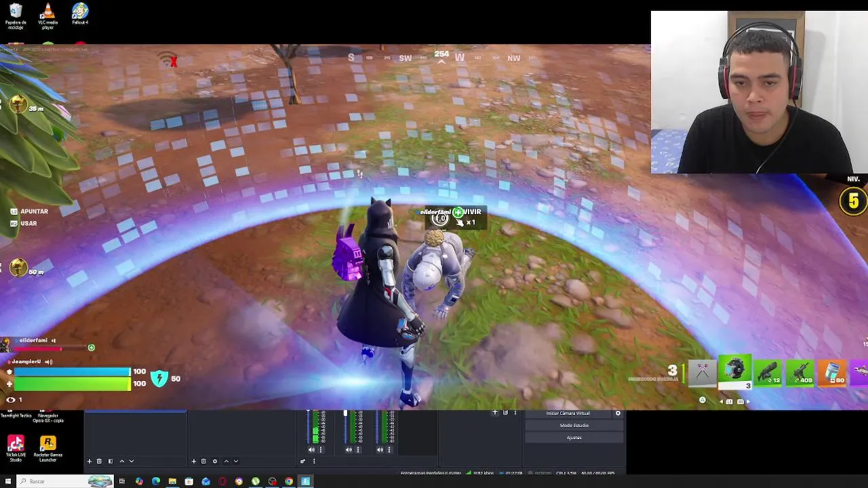Click the Windows Start button
Image resolution: width=868 pixels, height=488 pixels.
8,481
